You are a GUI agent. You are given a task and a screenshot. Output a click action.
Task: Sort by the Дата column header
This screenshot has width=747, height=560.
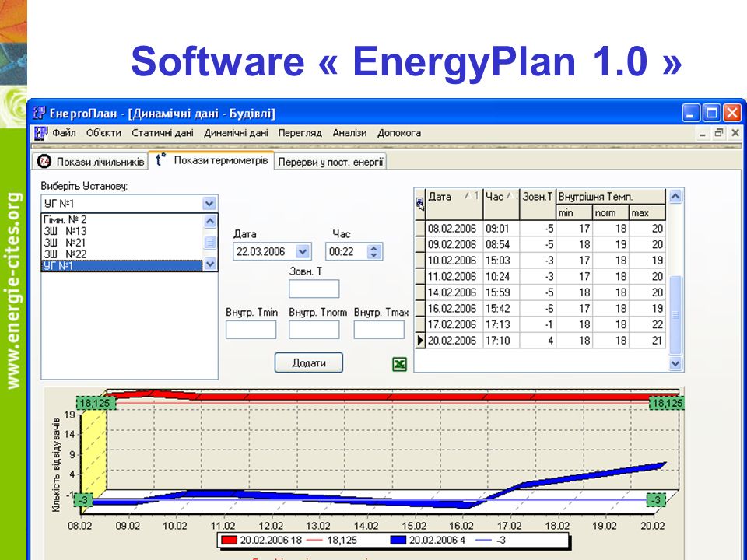(454, 204)
